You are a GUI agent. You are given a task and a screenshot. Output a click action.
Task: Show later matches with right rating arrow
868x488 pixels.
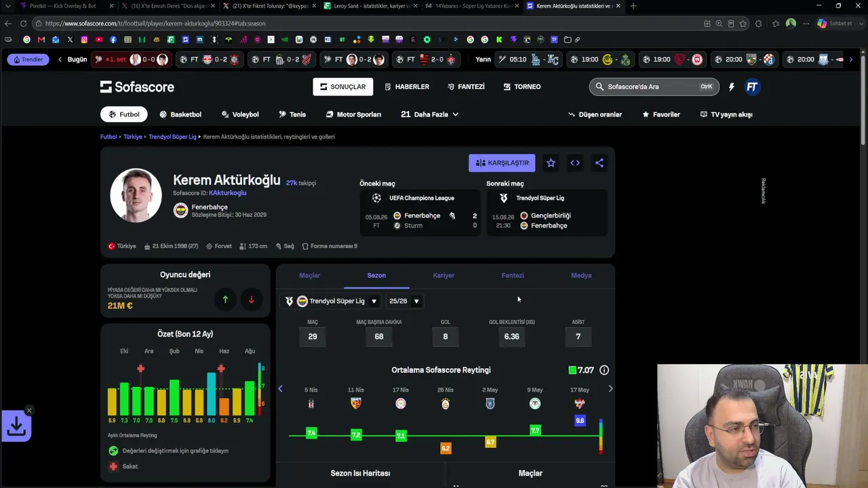610,389
